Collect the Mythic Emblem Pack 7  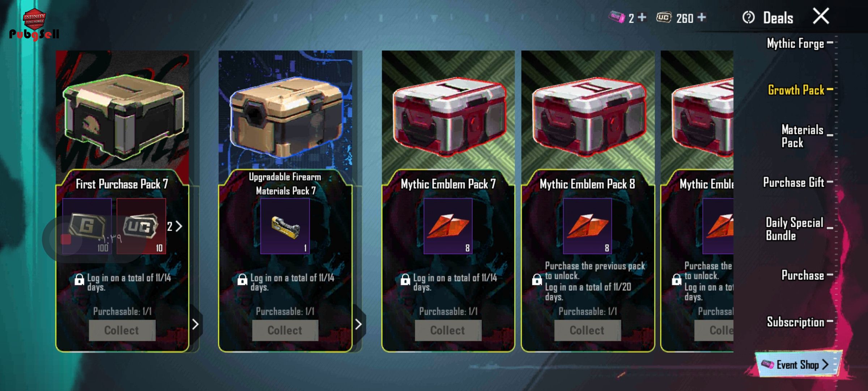click(448, 330)
